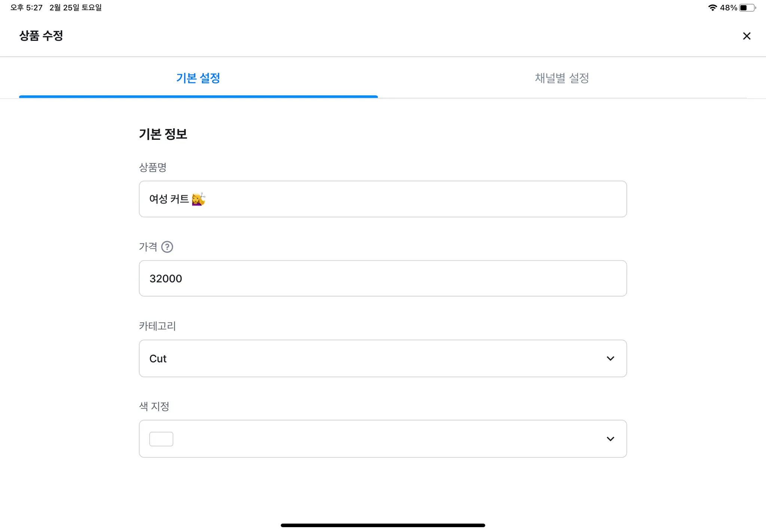Tap the battery indicator icon
The height and width of the screenshot is (532, 766).
click(747, 7)
